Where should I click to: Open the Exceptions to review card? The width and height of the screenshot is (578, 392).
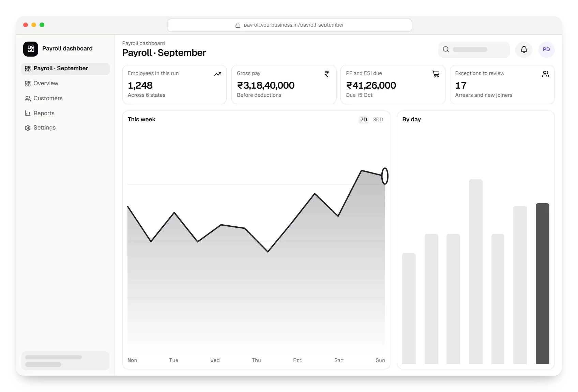pyautogui.click(x=502, y=85)
